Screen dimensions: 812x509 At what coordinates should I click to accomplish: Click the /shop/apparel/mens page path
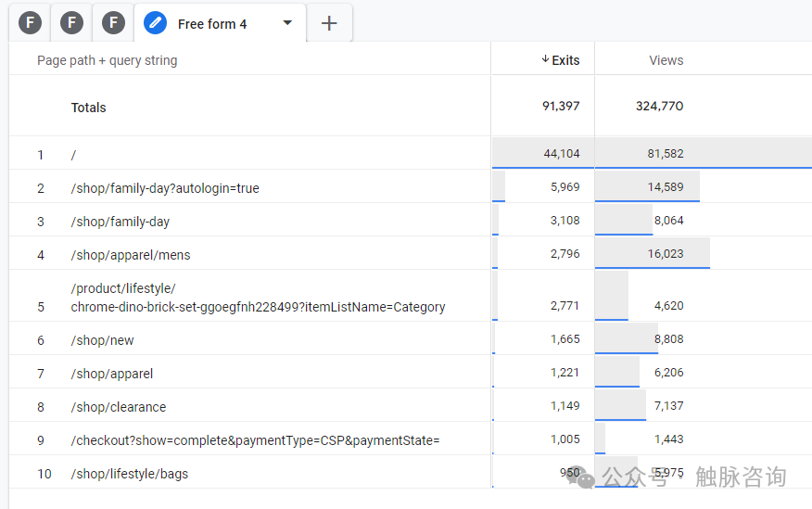(131, 255)
